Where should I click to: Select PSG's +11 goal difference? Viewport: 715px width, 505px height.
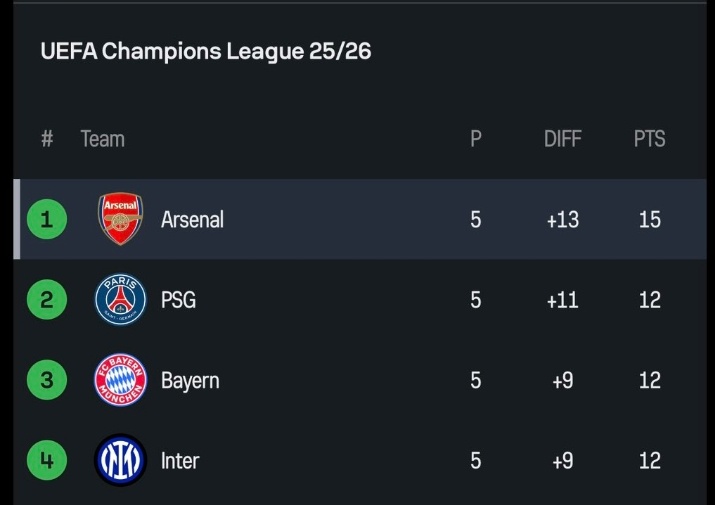pyautogui.click(x=563, y=300)
